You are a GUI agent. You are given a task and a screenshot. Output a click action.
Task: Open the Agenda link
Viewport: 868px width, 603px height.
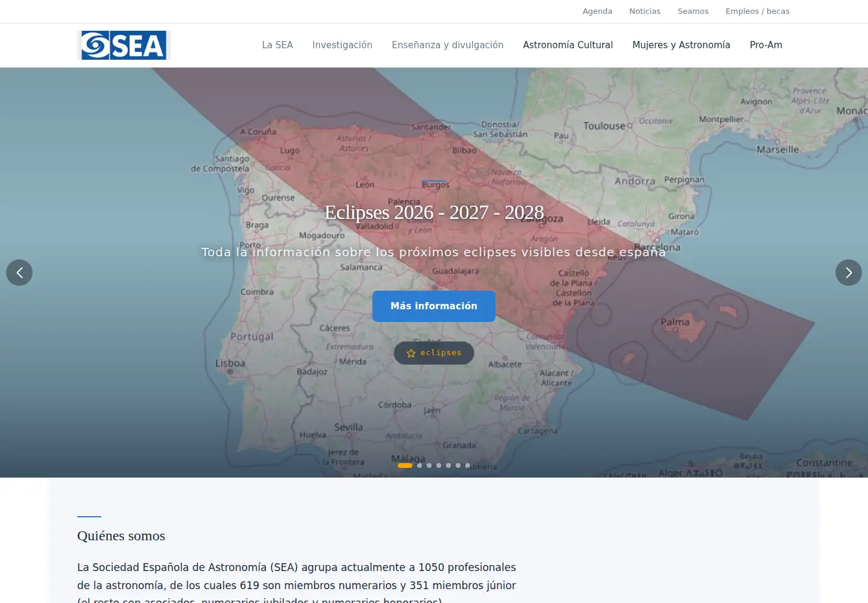coord(597,11)
